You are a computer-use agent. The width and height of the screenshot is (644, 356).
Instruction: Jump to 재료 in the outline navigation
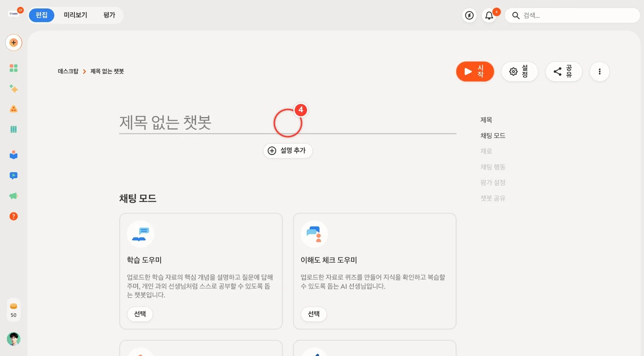(486, 151)
